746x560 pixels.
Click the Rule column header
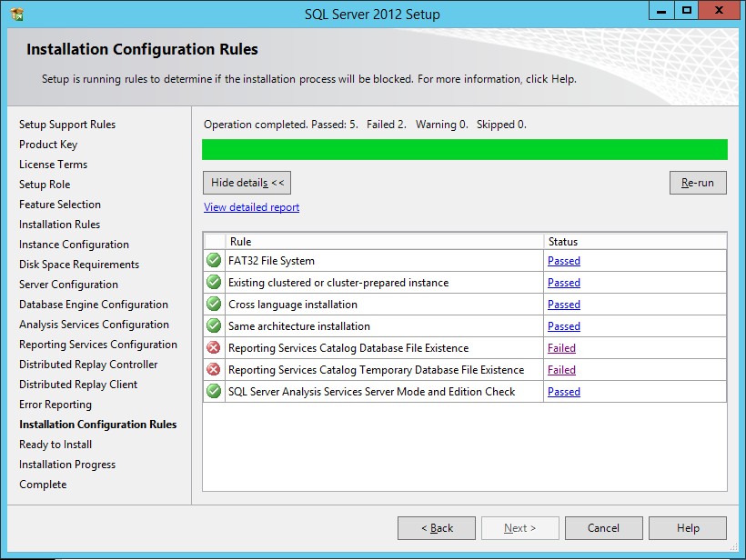[x=385, y=242]
